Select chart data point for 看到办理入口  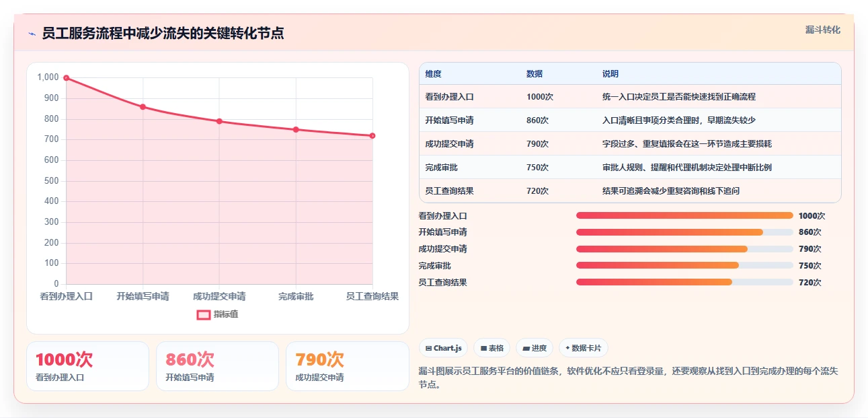[x=66, y=77]
